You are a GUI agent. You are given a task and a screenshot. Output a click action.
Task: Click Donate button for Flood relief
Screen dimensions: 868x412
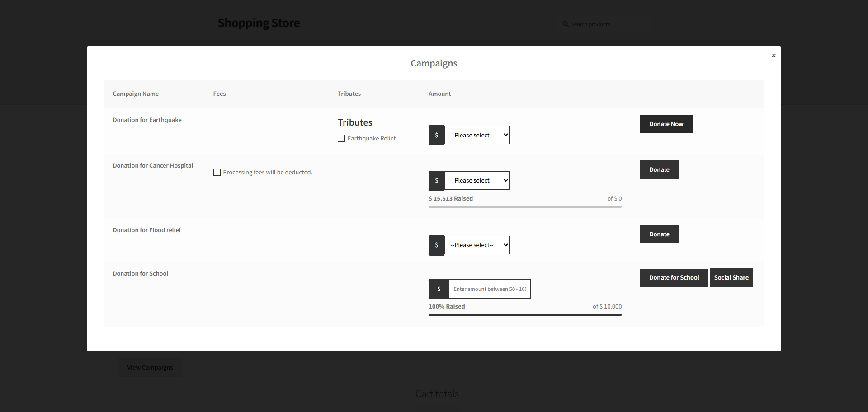[x=659, y=234]
